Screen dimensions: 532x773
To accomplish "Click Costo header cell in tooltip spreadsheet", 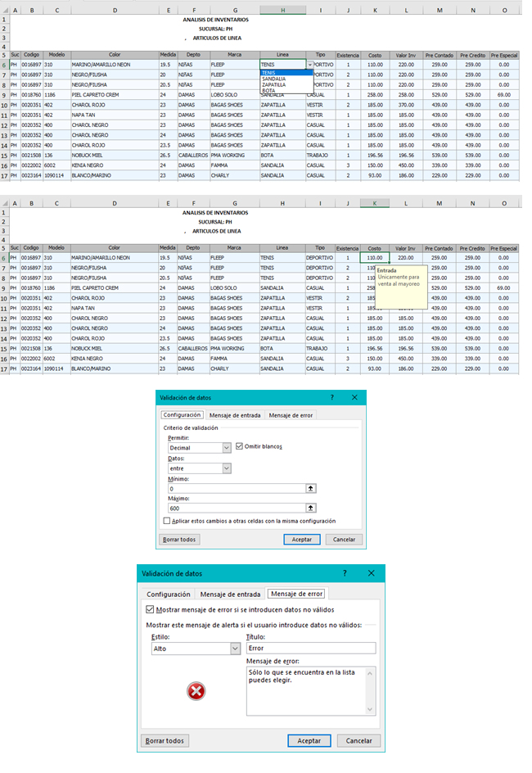I will point(374,248).
